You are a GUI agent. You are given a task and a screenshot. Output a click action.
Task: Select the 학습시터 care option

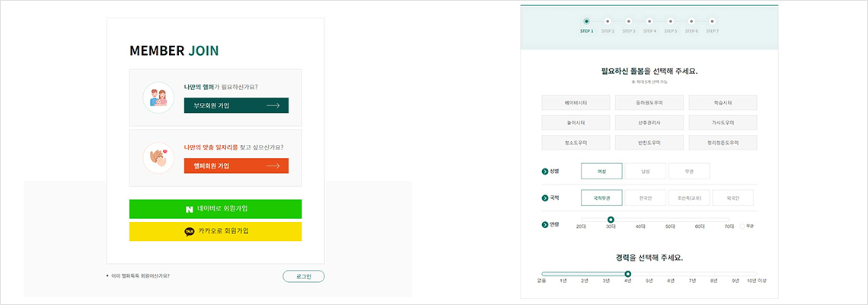(x=723, y=103)
